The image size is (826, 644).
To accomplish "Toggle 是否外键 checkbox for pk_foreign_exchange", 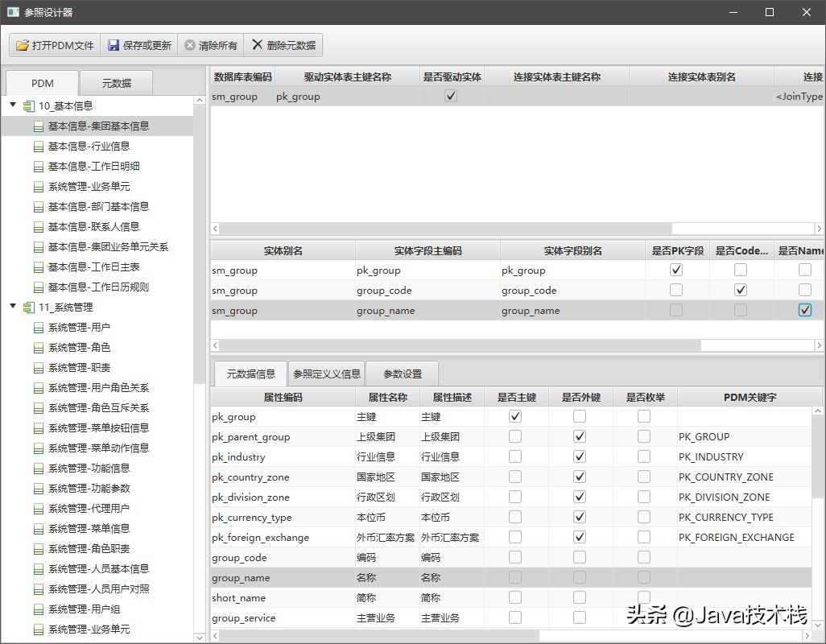I will point(580,537).
